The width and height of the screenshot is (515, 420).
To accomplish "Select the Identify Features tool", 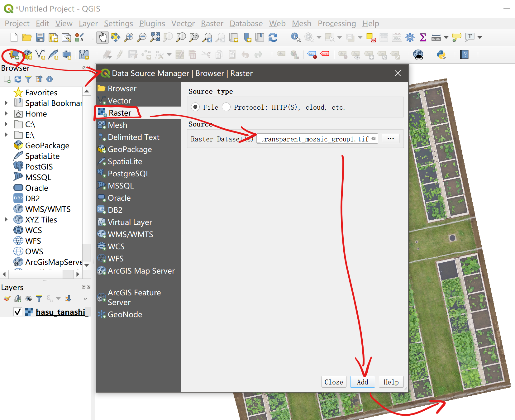I will (295, 37).
